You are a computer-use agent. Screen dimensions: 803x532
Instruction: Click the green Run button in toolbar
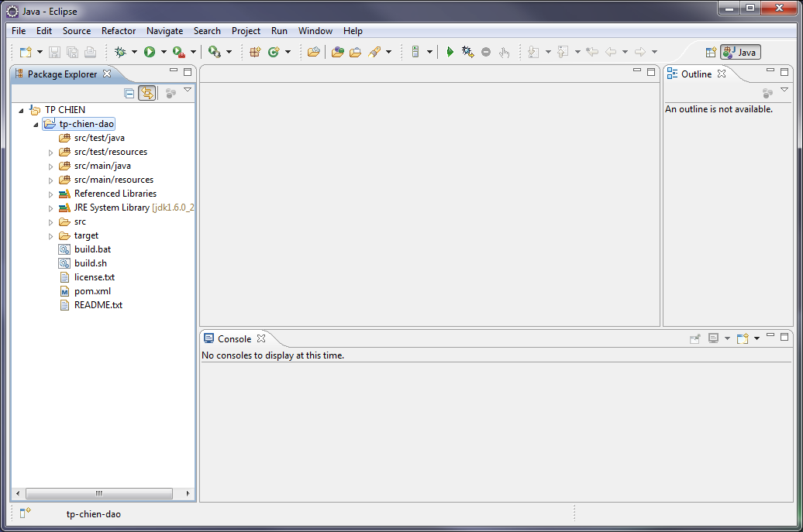tap(150, 52)
